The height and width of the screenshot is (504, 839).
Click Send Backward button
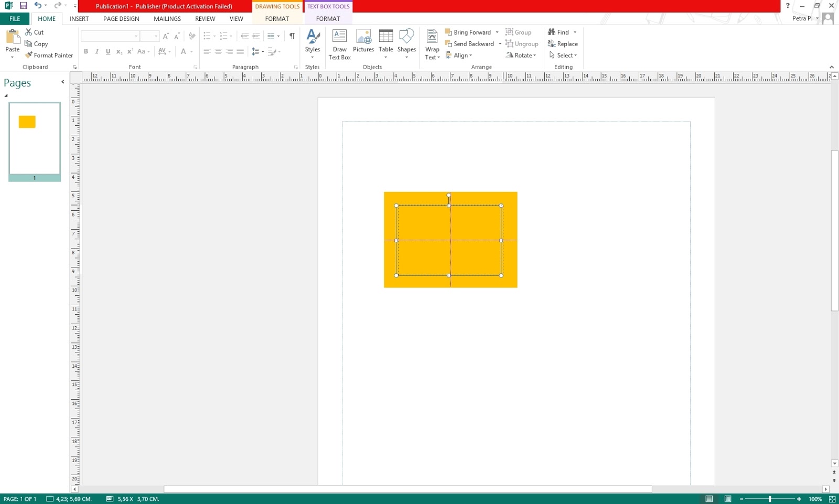(x=469, y=44)
